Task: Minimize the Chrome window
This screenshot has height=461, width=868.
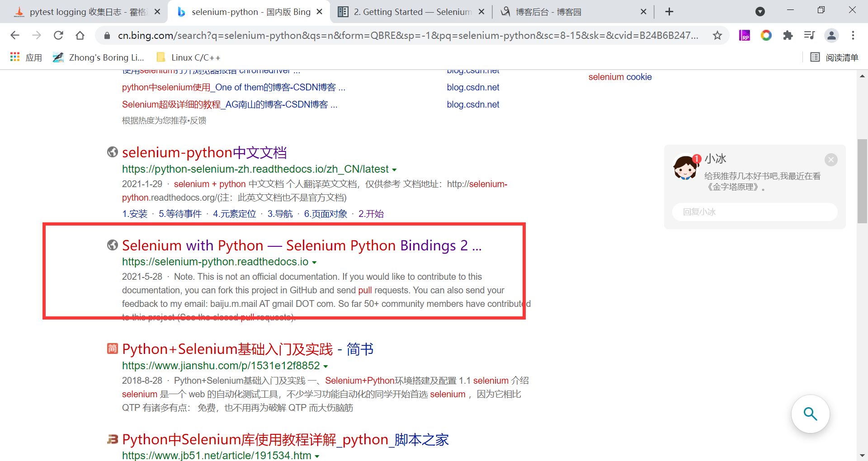Action: click(790, 10)
